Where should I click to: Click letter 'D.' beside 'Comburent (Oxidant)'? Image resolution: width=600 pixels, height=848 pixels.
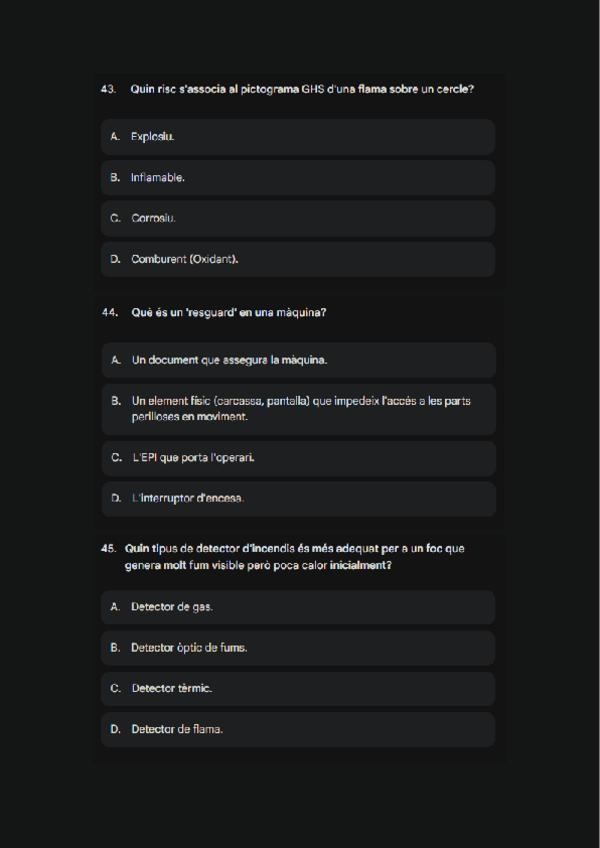point(116,259)
